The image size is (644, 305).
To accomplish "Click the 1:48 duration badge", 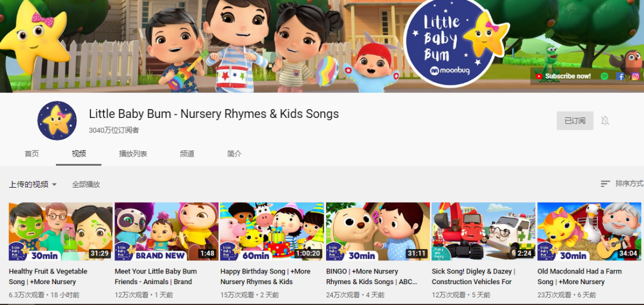I will click(x=207, y=253).
